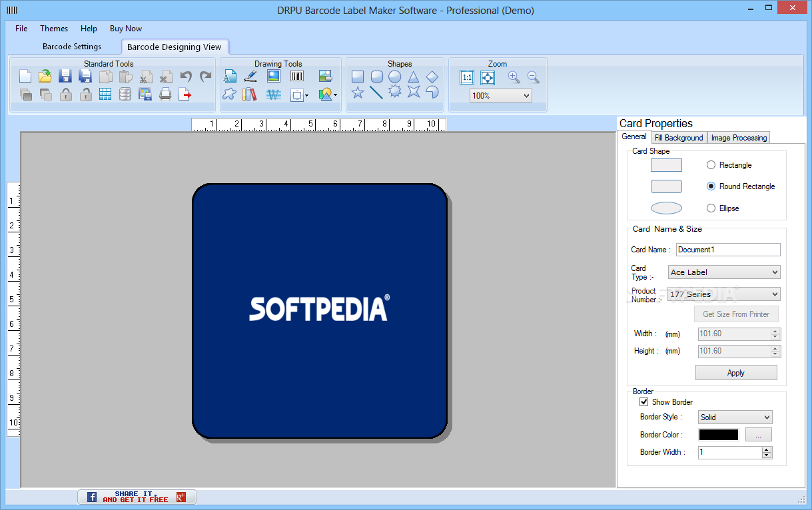This screenshot has width=812, height=510.
Task: Create a new blank label document
Action: click(25, 77)
